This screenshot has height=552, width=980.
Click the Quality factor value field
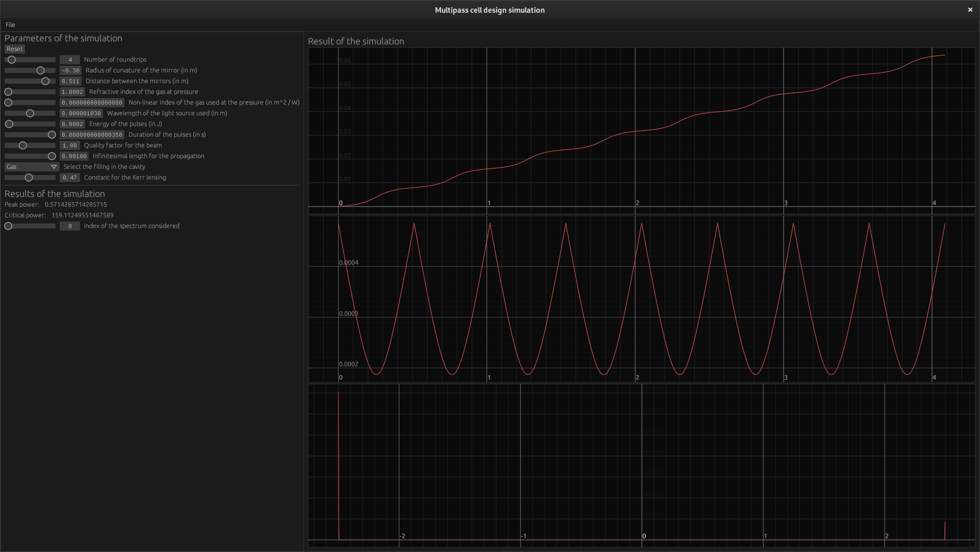click(70, 145)
